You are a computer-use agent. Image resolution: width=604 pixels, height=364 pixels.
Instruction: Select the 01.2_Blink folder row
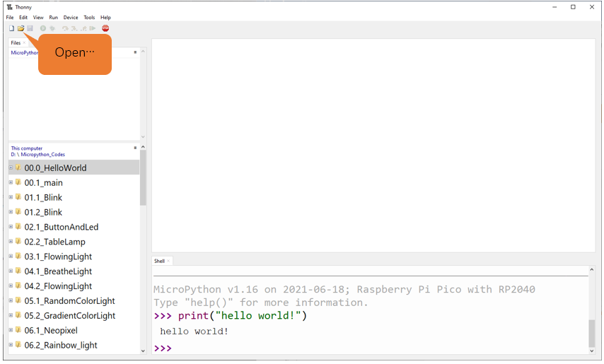coord(74,212)
